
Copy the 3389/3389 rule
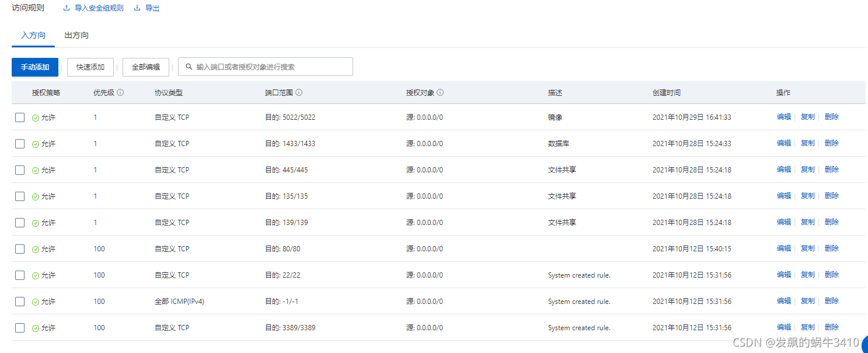[x=808, y=327]
